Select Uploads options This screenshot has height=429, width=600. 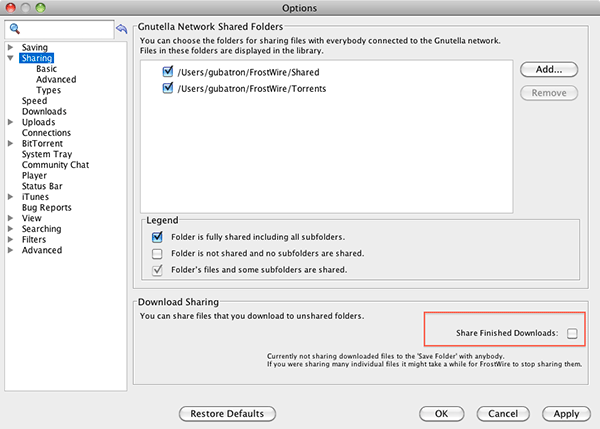point(38,122)
